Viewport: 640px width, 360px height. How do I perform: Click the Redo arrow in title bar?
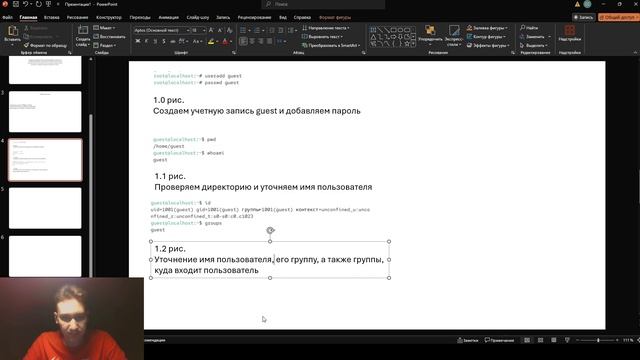(39, 4)
